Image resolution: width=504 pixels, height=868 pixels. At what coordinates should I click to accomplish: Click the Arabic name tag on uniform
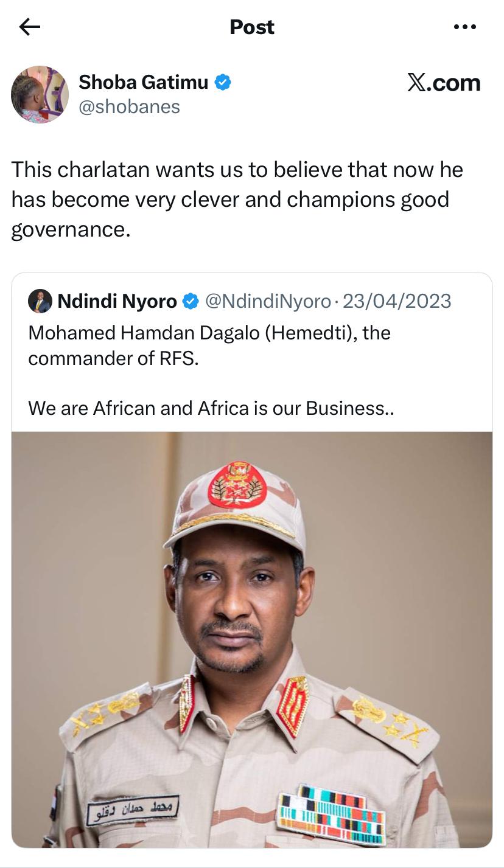click(x=133, y=810)
